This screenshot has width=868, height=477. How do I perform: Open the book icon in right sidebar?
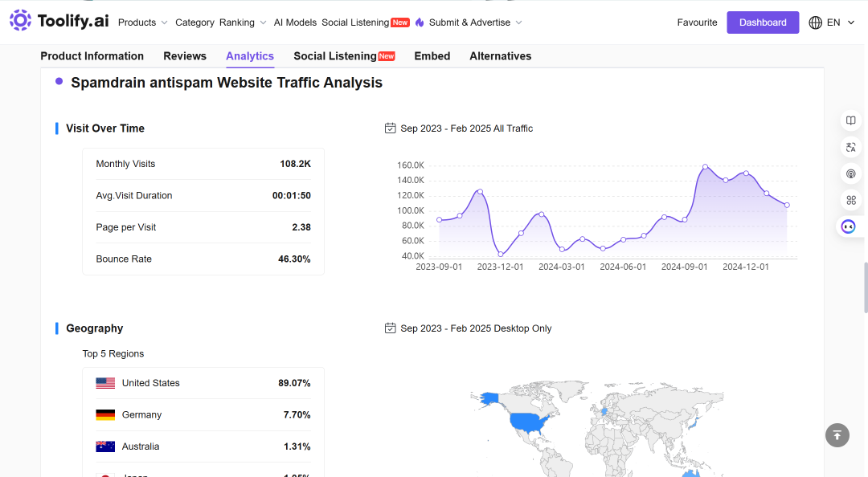pos(851,120)
